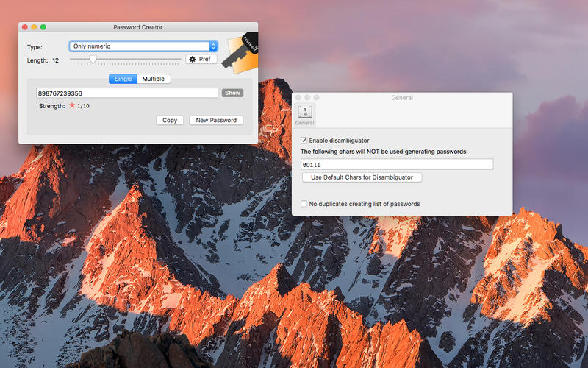Click Use Default Chars for Disambiguator
The width and height of the screenshot is (588, 368).
coord(362,177)
